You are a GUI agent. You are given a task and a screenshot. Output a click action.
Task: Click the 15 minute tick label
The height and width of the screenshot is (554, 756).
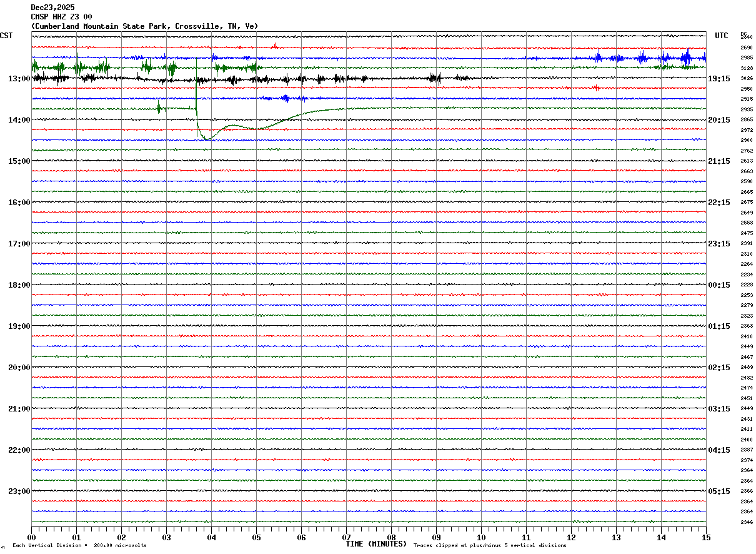(x=705, y=537)
